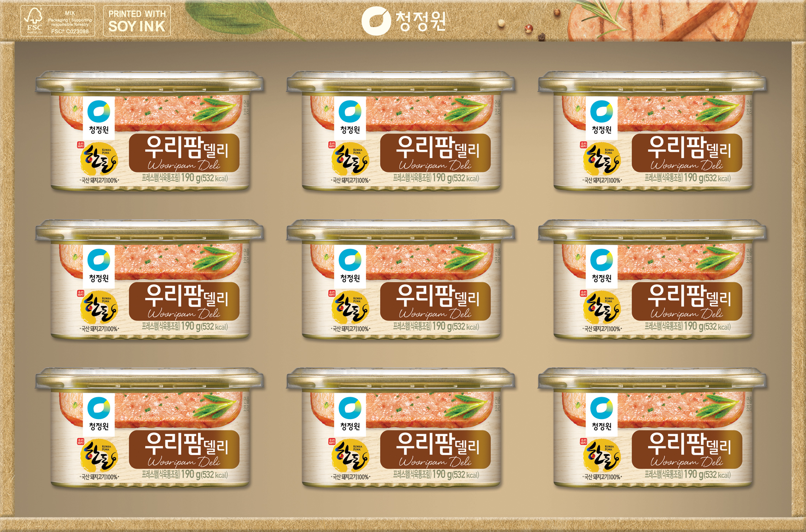The height and width of the screenshot is (532, 806).
Task: Click the 190 g (532 kcal) text on the top-center can
Action: click(x=456, y=178)
